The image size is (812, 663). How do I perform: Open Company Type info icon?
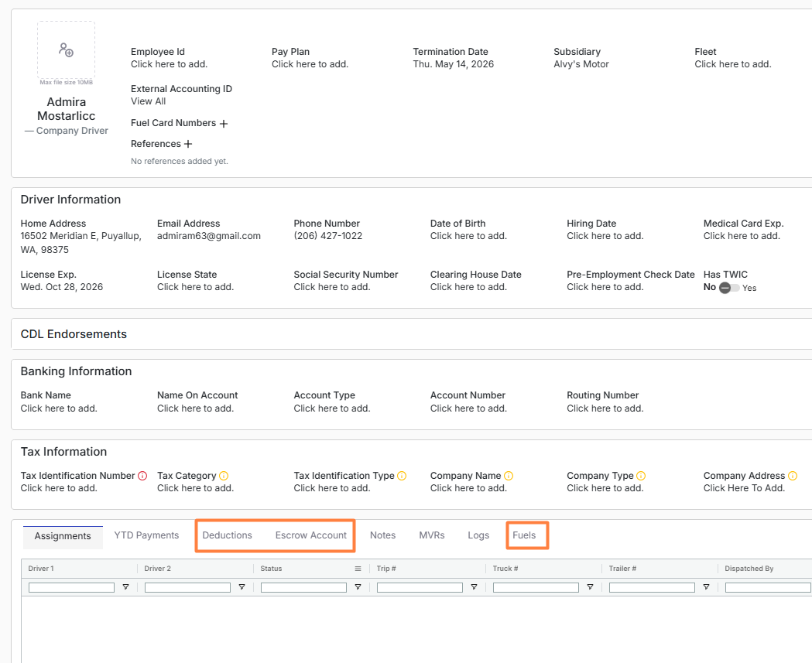click(x=641, y=476)
